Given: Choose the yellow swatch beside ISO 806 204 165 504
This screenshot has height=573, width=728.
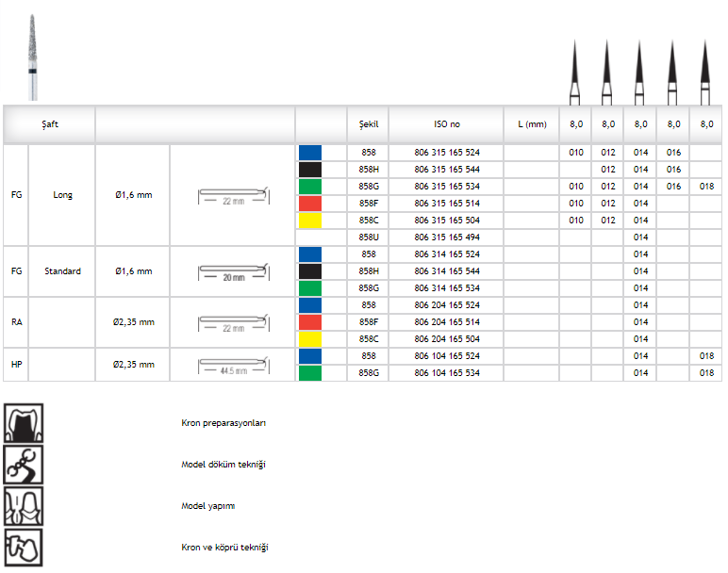Looking at the screenshot, I should [x=309, y=339].
